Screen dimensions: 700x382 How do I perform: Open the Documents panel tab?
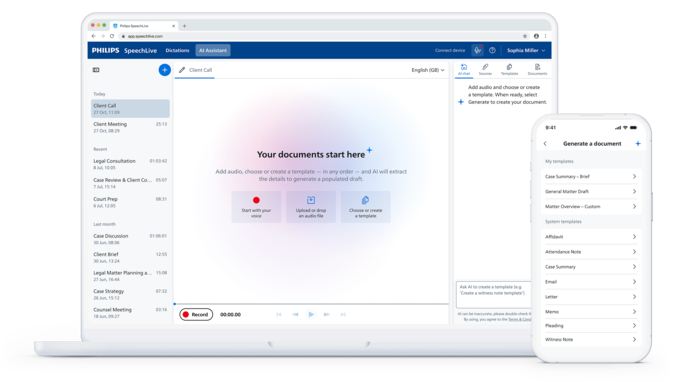click(x=537, y=70)
